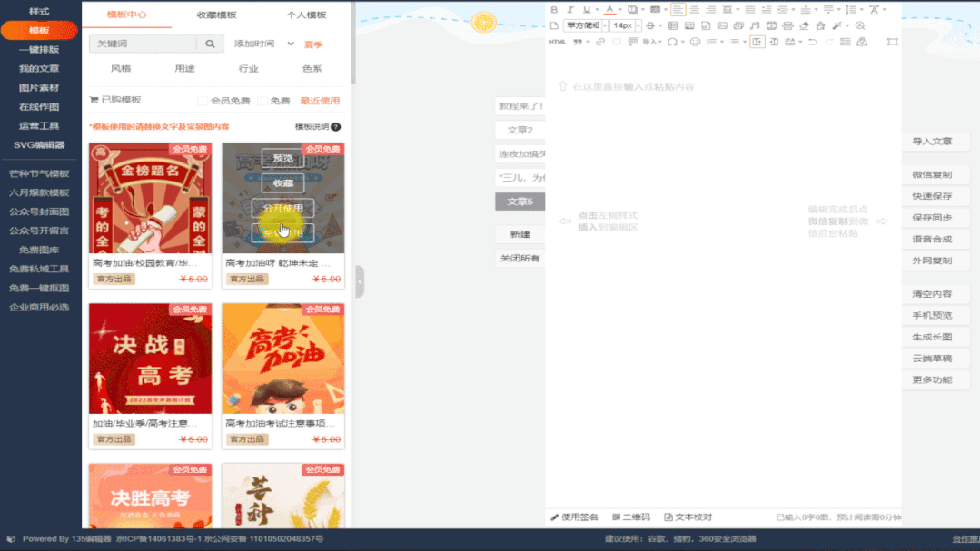This screenshot has height=551, width=980.
Task: Insert audio with the music note icon
Action: coord(755,25)
